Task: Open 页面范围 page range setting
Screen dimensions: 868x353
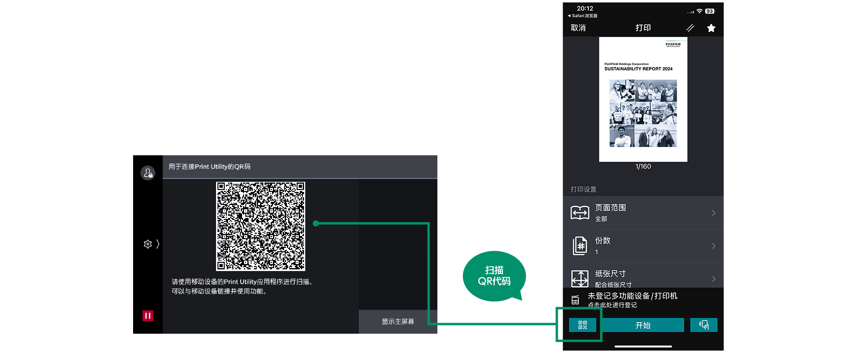Action: point(643,213)
